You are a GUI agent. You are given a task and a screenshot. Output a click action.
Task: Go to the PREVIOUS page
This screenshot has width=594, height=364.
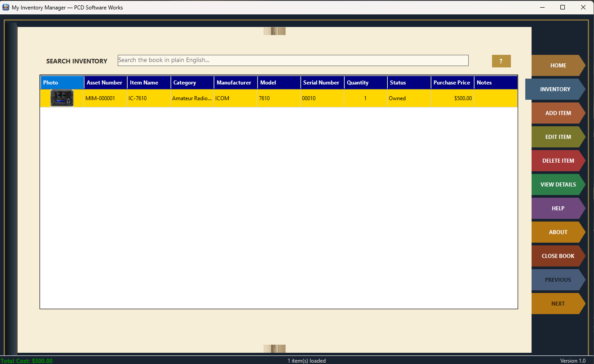pos(558,280)
